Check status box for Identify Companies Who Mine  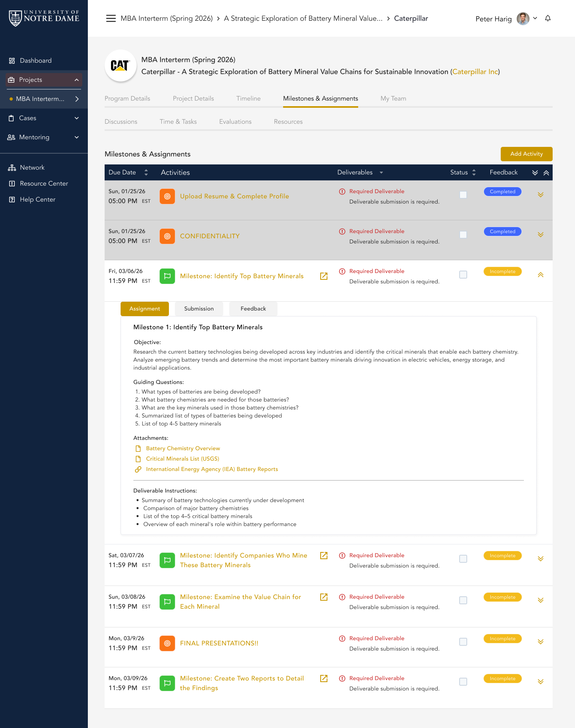[x=463, y=559]
